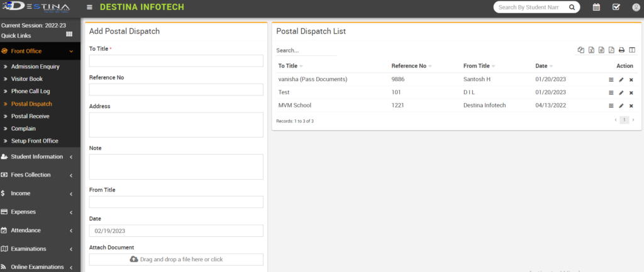
Task: Export the dispatch list as PDF
Action: 611,50
